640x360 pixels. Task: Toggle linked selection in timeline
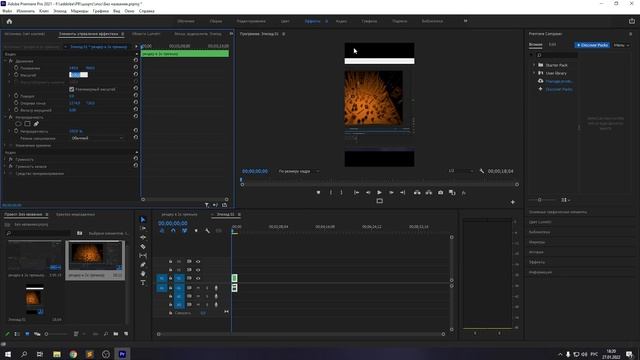[184, 231]
